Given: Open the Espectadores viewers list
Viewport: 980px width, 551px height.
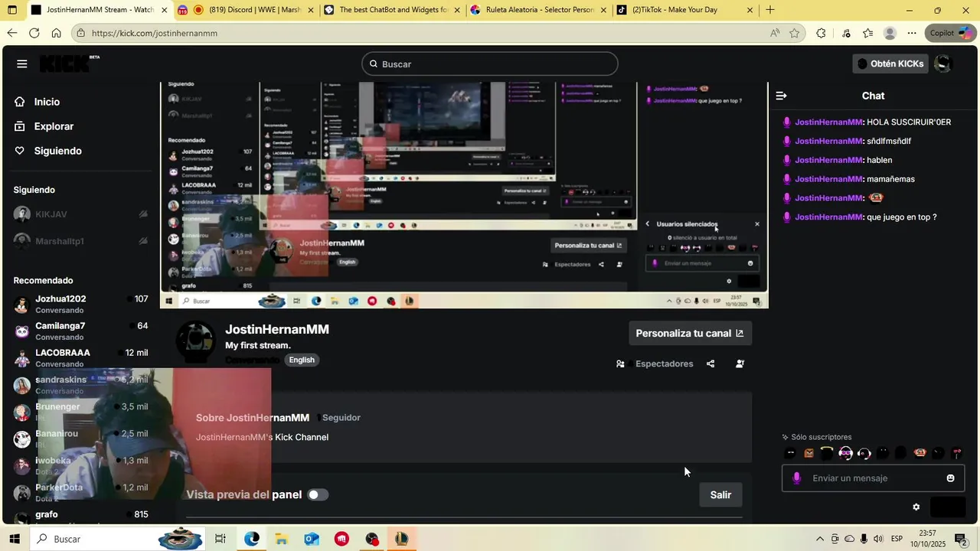Looking at the screenshot, I should (x=655, y=364).
